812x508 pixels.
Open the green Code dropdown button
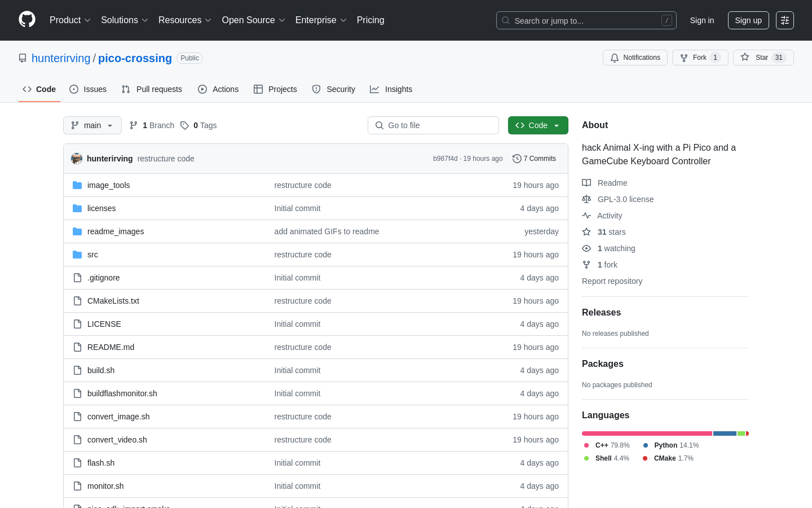click(x=538, y=125)
